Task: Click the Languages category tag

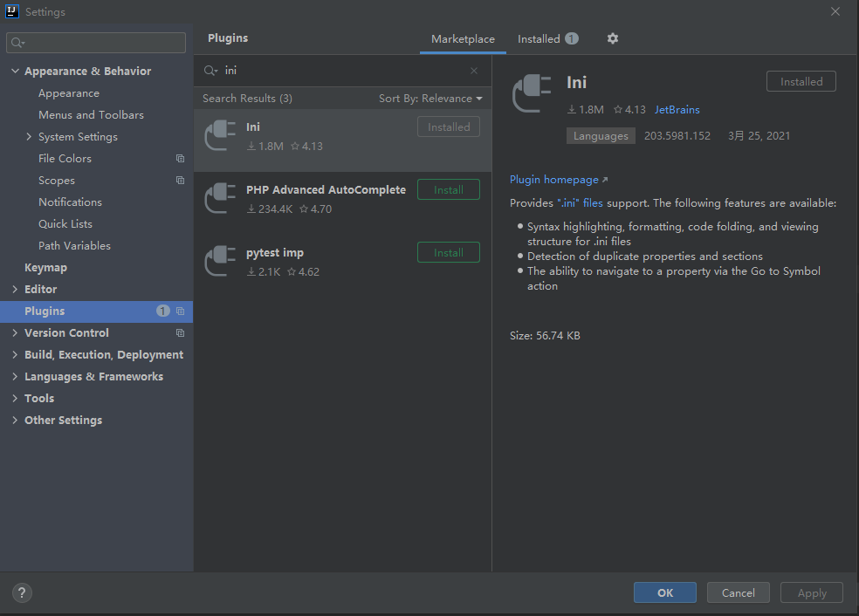Action: click(x=601, y=136)
